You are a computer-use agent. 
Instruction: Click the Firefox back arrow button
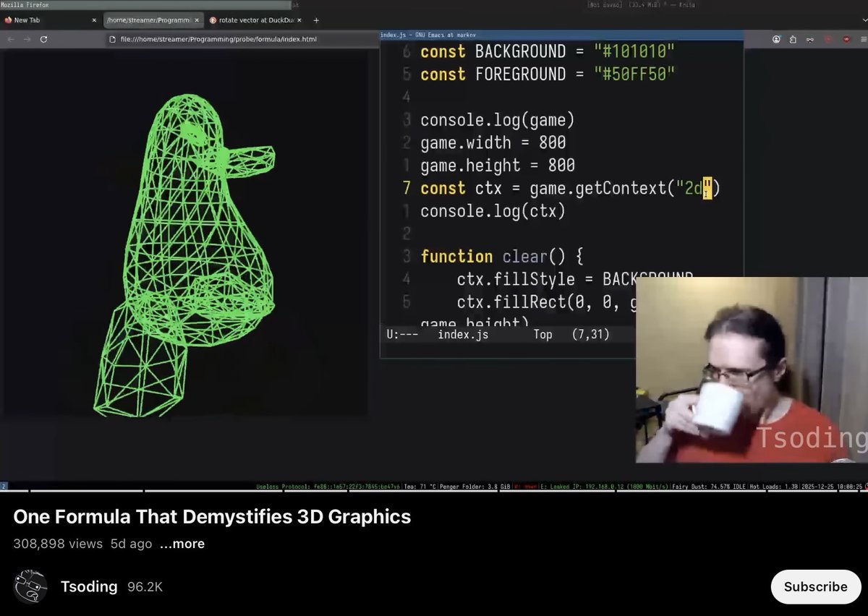click(10, 39)
